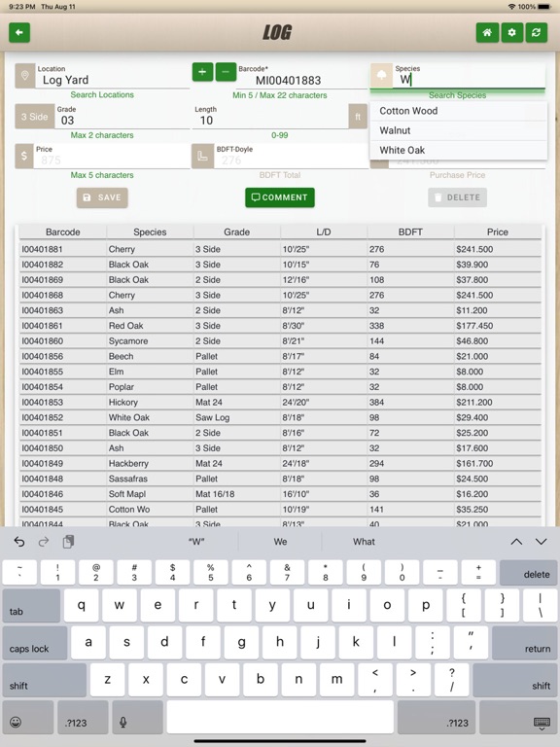Screen dimensions: 560x747
Task: Tap the refresh sync icon
Action: tap(537, 32)
